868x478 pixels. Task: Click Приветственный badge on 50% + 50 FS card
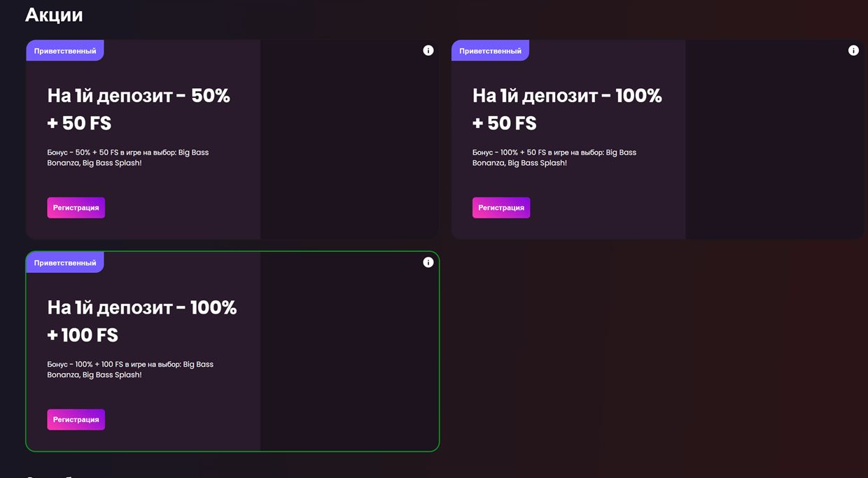(65, 51)
